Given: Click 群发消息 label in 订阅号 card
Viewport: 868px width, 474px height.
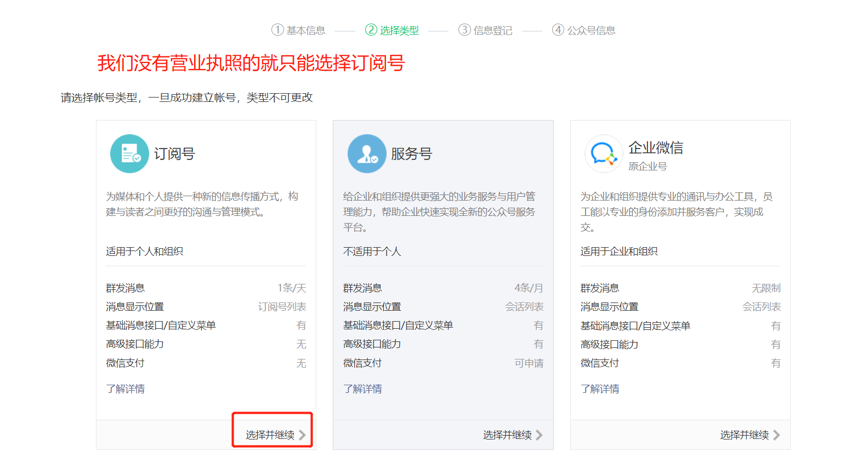Looking at the screenshot, I should (x=126, y=288).
